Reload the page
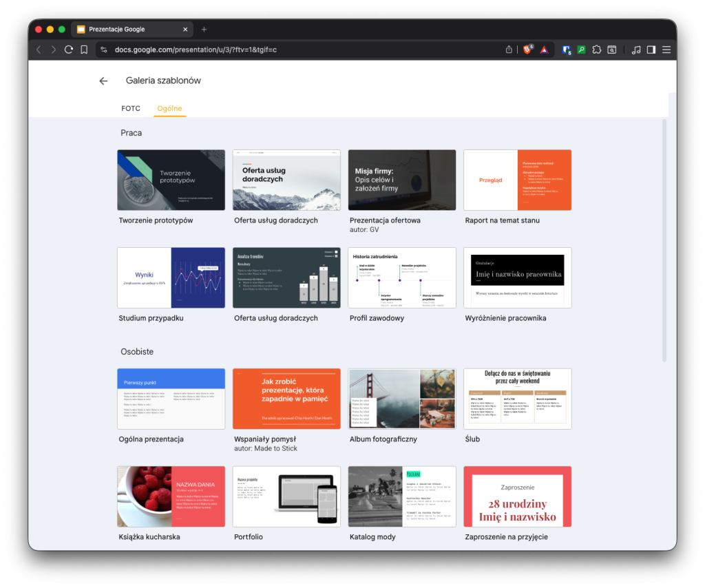This screenshot has width=705, height=588. (x=69, y=50)
